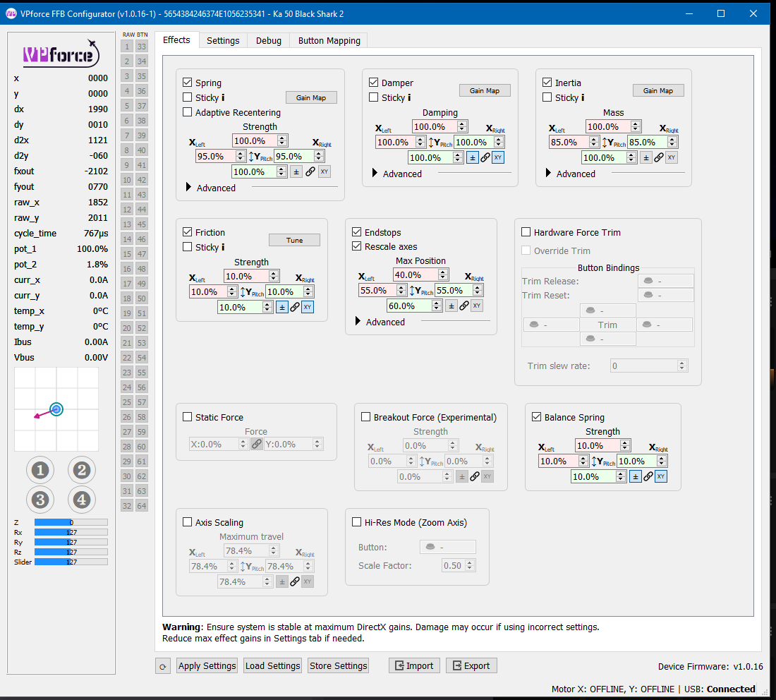Step the Balance Spring top 10.0% spinner
Image resolution: width=776 pixels, height=700 pixels.
[x=625, y=445]
